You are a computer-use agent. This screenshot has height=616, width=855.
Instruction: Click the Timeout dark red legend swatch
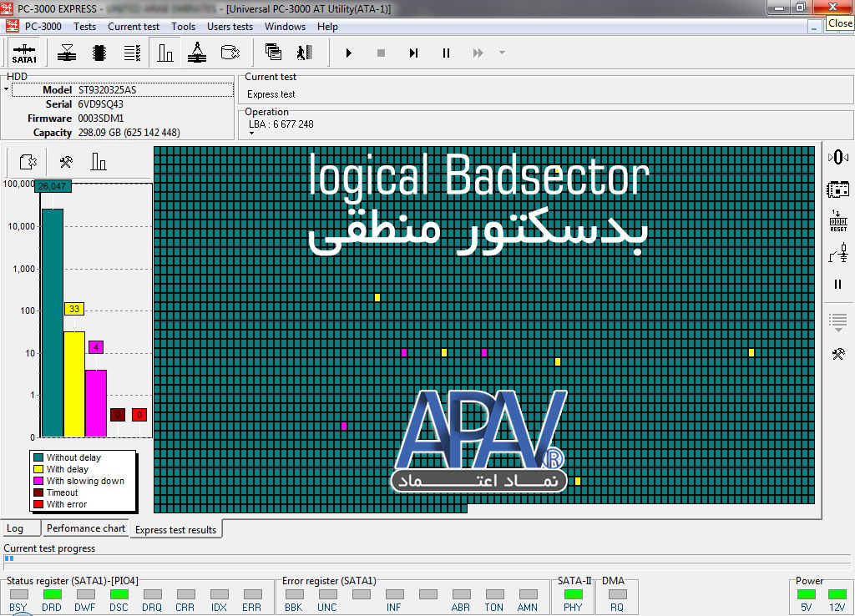point(38,492)
